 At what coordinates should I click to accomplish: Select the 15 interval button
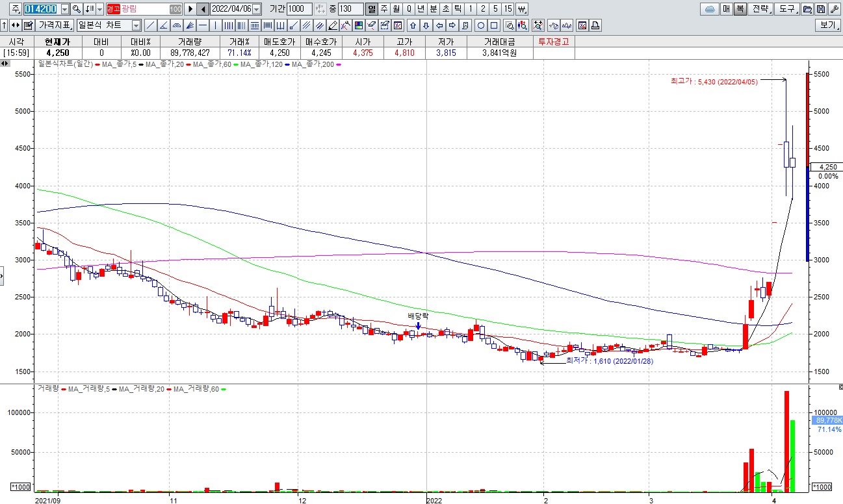pyautogui.click(x=508, y=9)
